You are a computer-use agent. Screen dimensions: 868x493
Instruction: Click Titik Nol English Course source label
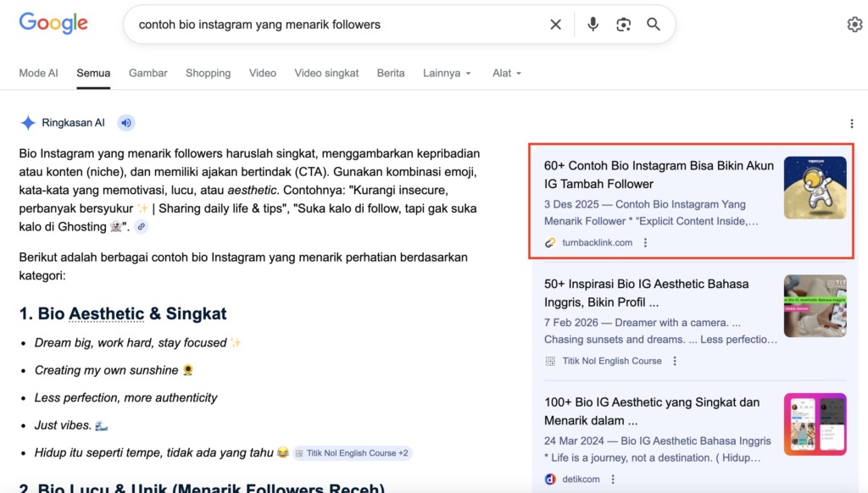point(612,361)
